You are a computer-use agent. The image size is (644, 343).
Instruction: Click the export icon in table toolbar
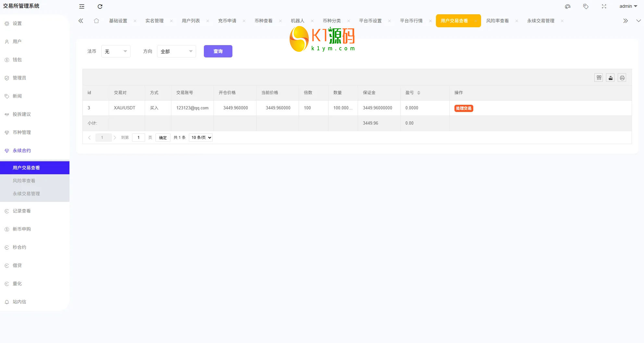pos(611,78)
